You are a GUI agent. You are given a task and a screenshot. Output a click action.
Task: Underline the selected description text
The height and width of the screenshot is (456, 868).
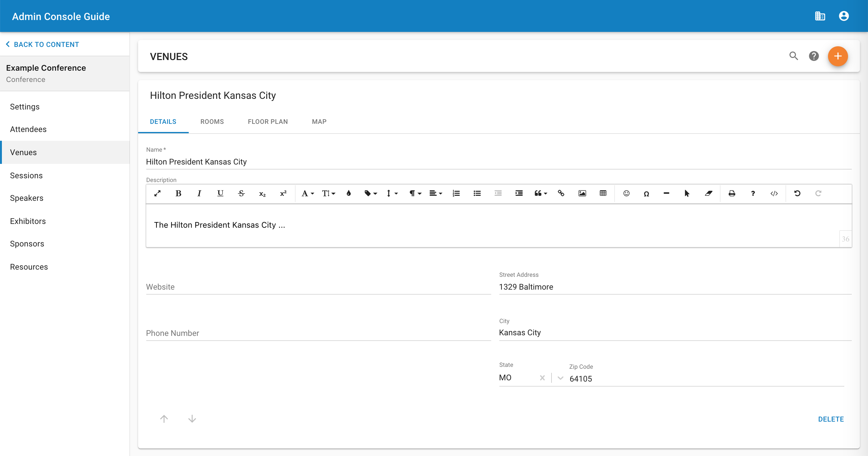(220, 194)
